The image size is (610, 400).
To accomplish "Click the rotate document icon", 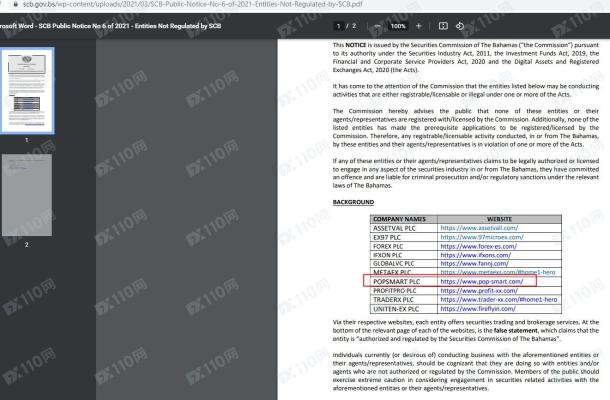I will pyautogui.click(x=460, y=26).
